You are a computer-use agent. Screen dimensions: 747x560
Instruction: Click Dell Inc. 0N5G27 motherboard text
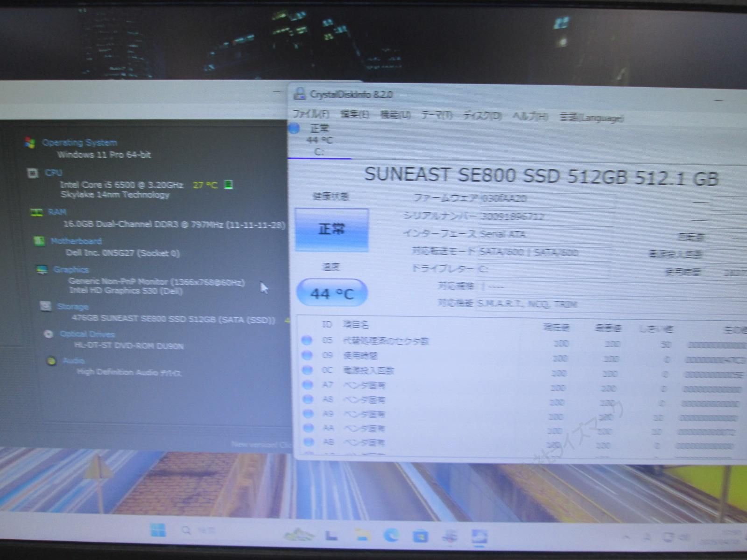[122, 253]
